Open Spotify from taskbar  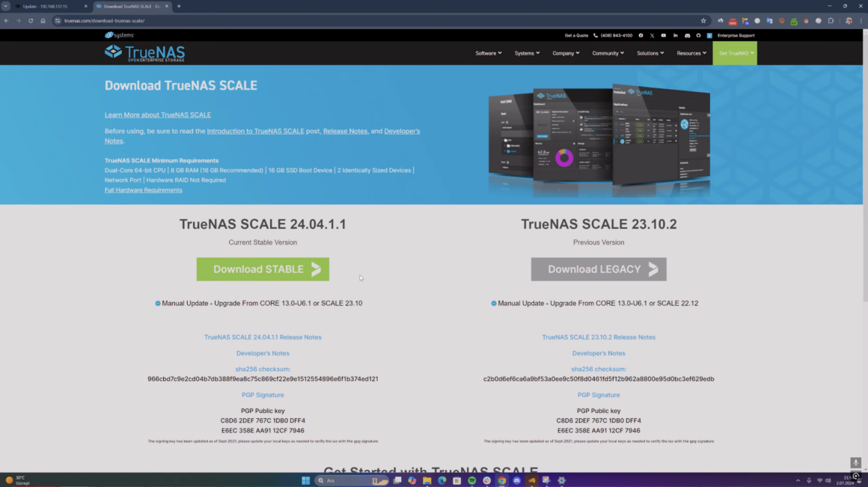point(471,480)
